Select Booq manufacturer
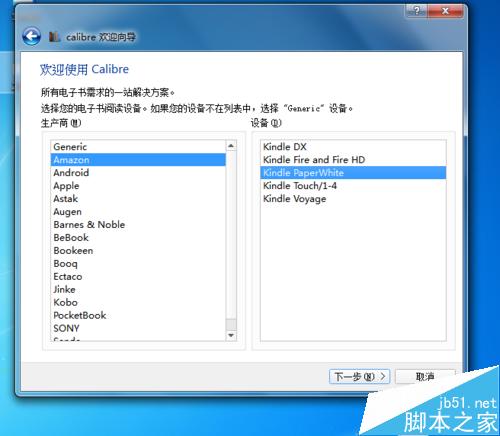 [138, 264]
